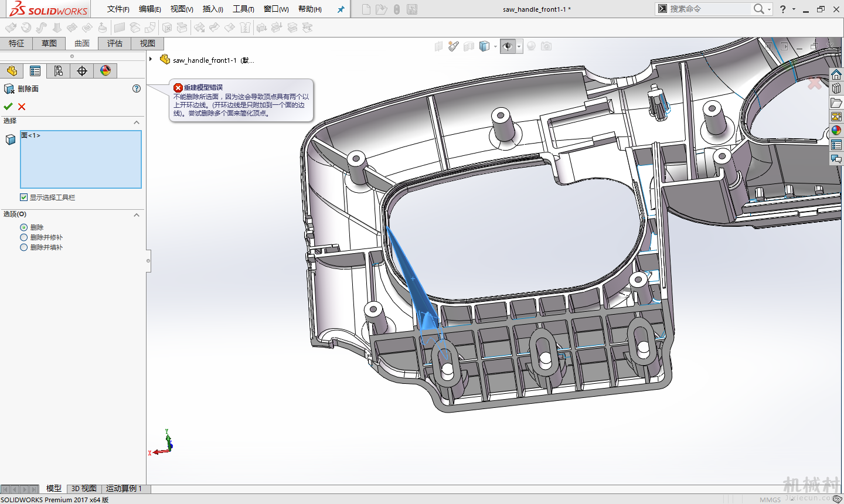The image size is (844, 504).
Task: Open the Appearances color ball task pane
Action: click(836, 130)
